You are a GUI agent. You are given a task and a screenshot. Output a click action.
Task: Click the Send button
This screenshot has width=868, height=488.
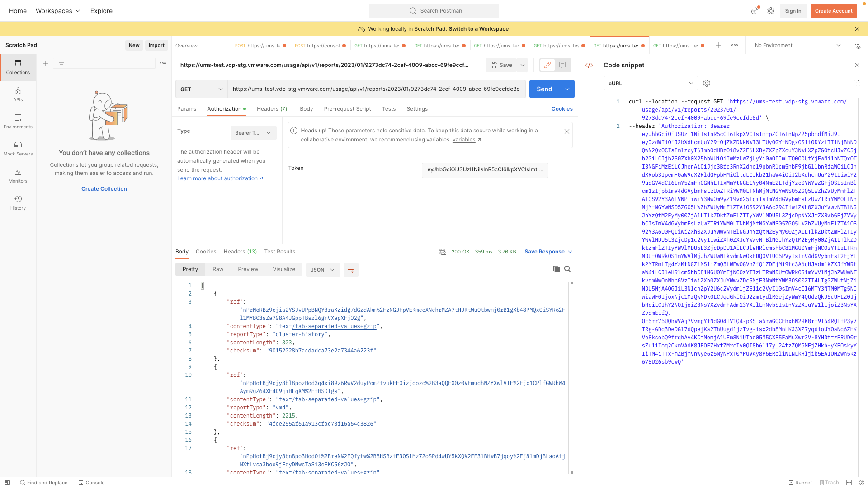click(x=544, y=89)
